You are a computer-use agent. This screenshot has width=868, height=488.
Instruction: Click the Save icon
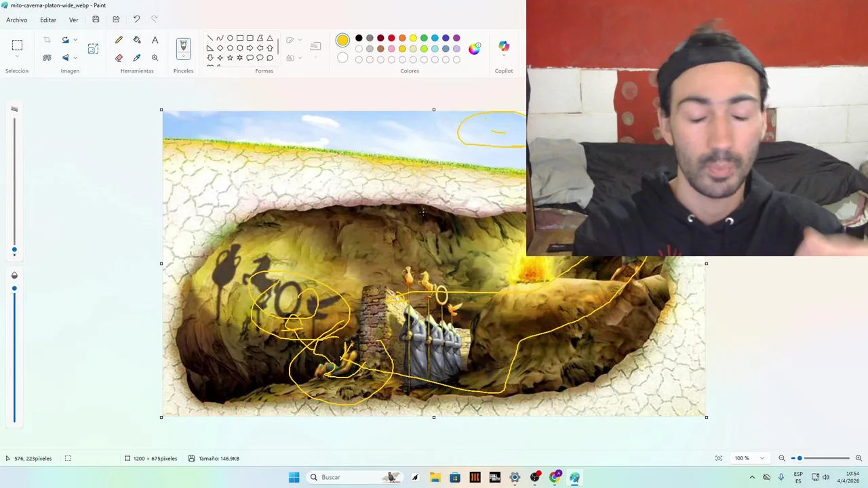pyautogui.click(x=96, y=20)
